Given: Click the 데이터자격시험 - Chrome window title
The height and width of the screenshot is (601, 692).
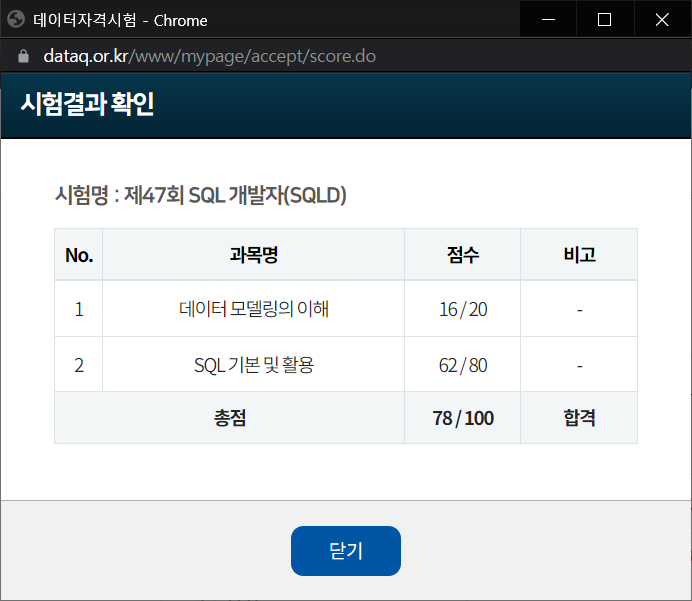Looking at the screenshot, I should point(120,20).
